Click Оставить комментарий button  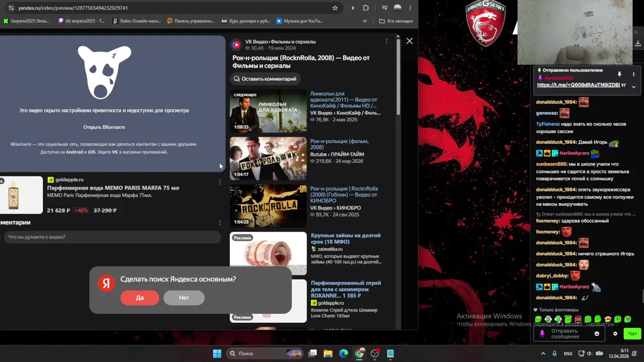265,79
